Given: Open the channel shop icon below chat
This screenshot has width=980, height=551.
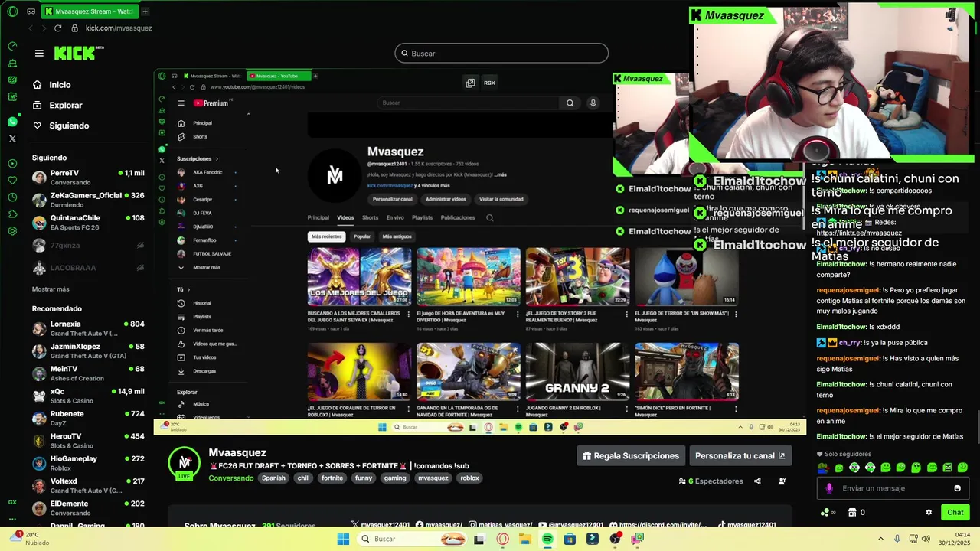Looking at the screenshot, I should click(x=852, y=513).
